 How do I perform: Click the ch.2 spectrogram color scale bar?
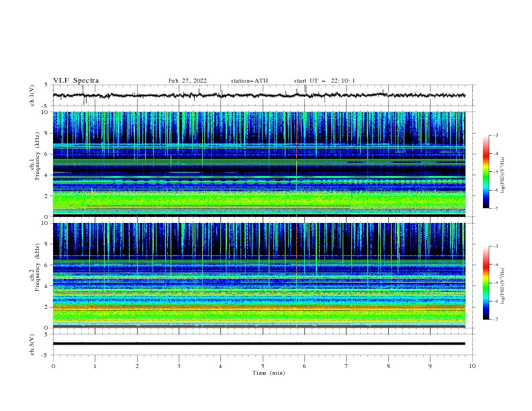(486, 283)
